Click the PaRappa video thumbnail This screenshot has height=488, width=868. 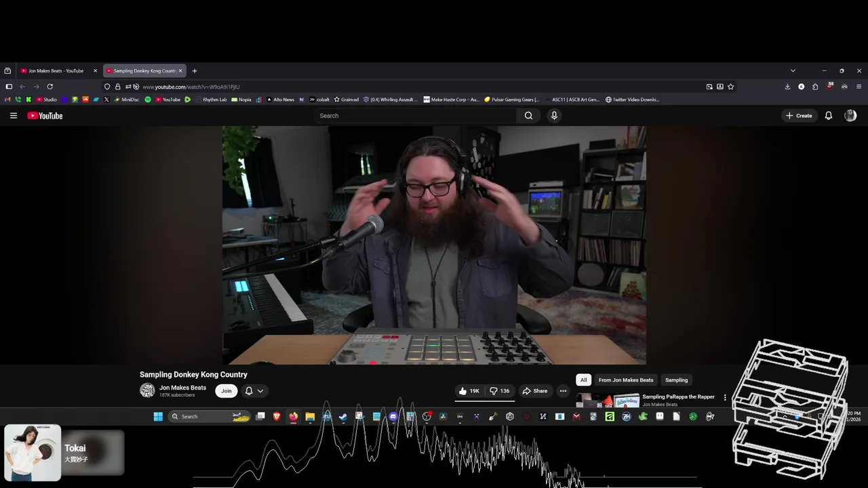point(608,401)
